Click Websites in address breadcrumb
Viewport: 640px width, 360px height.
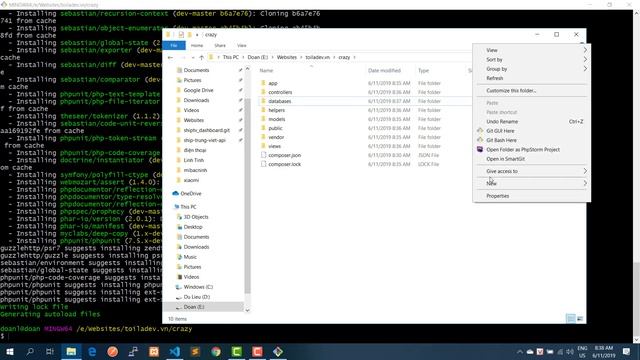[287, 57]
